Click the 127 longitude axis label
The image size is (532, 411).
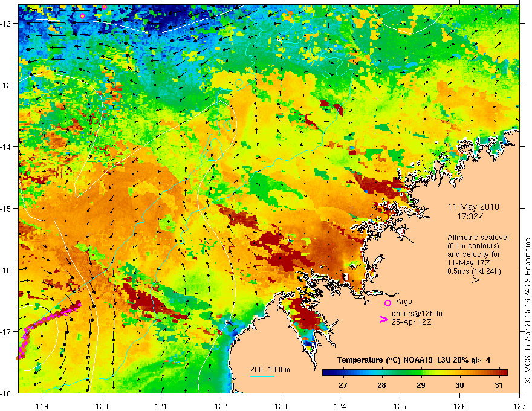(x=519, y=406)
